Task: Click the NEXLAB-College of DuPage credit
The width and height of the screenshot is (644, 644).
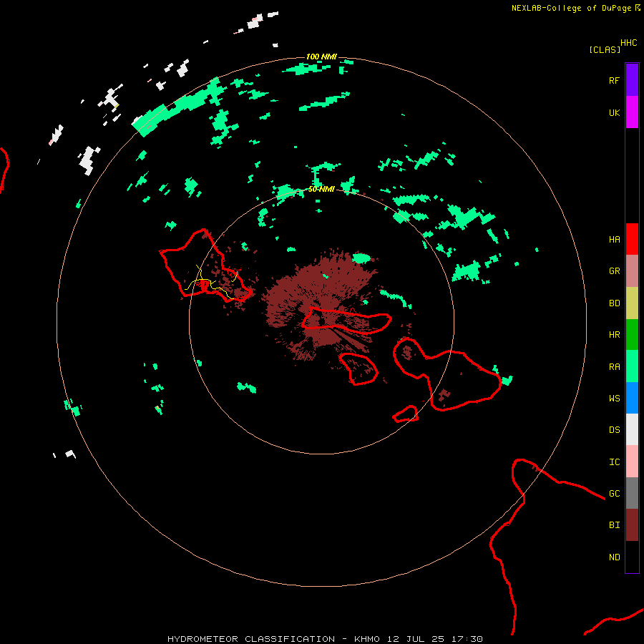Action: click(572, 8)
